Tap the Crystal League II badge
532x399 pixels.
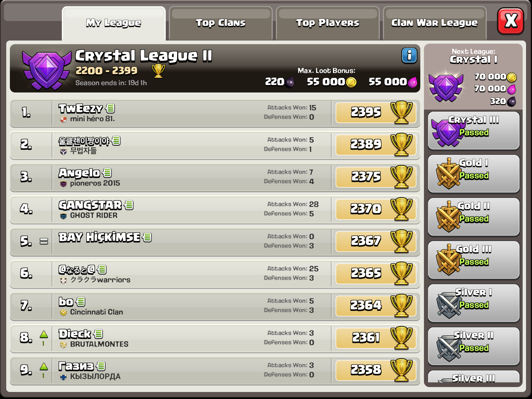(x=46, y=70)
